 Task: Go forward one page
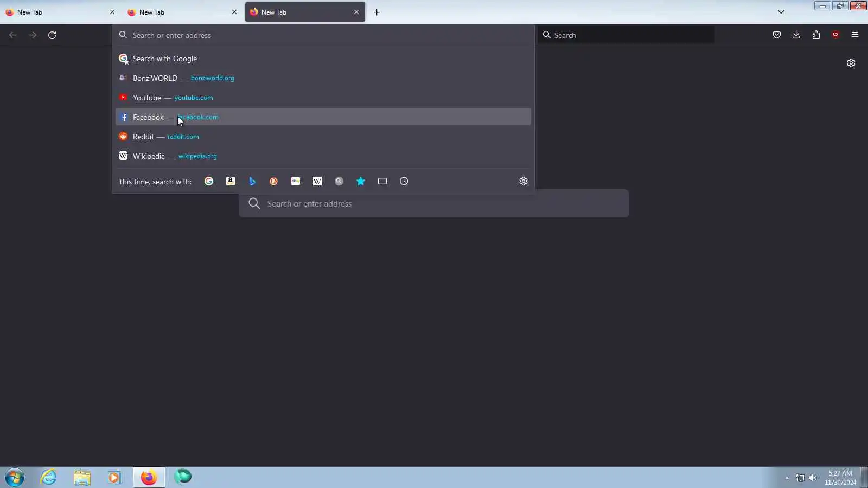tap(33, 35)
